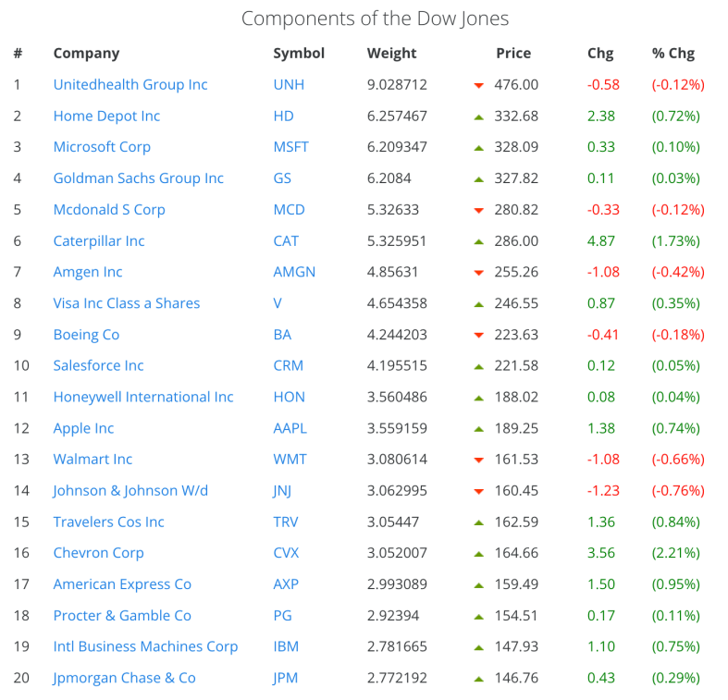Screen dimensions: 728x700
Task: Open the Caterpillar Inc link
Action: (99, 241)
